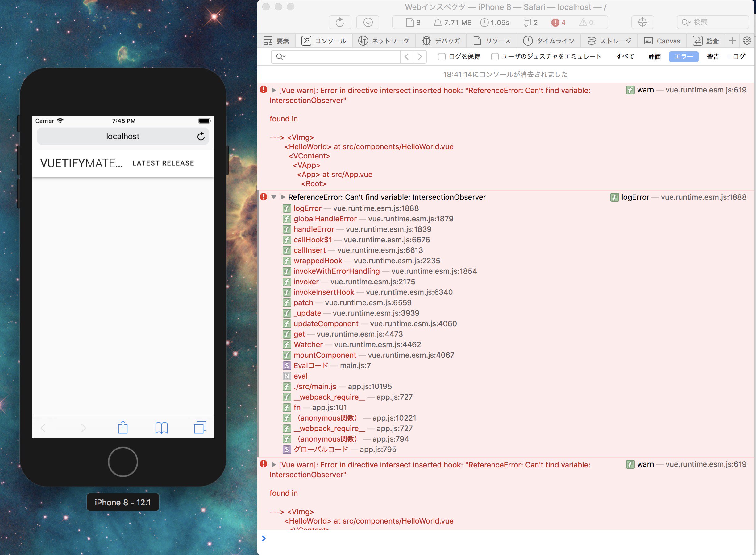Toggle the エラー filter button
The width and height of the screenshot is (756, 555).
[x=683, y=56]
